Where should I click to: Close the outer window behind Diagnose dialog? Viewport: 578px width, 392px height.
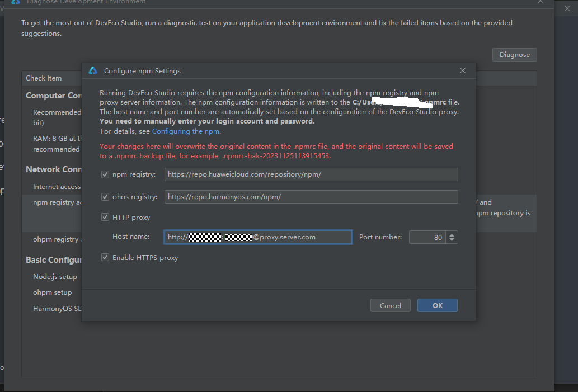click(567, 8)
